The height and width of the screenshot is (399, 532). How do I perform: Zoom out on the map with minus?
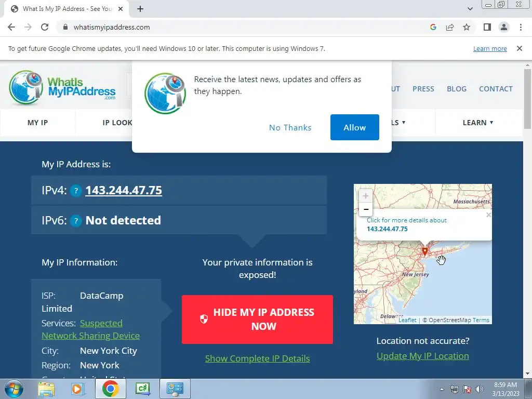[x=365, y=209]
